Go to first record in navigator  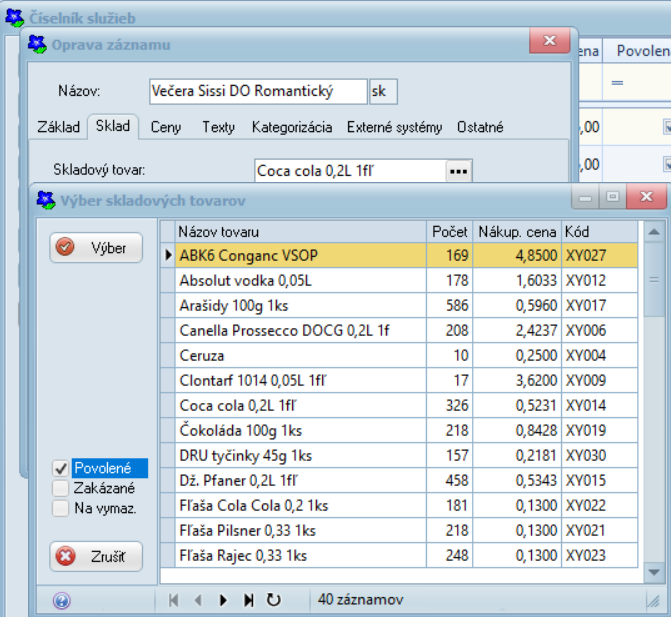click(173, 600)
